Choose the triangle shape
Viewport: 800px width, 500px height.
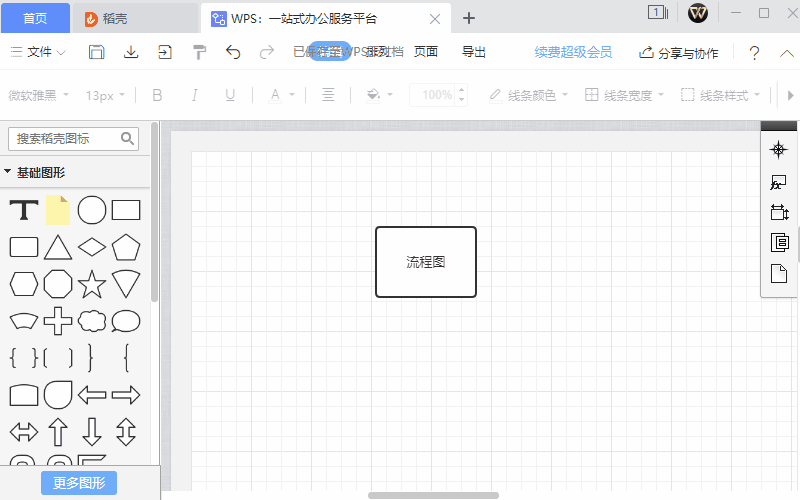click(58, 247)
